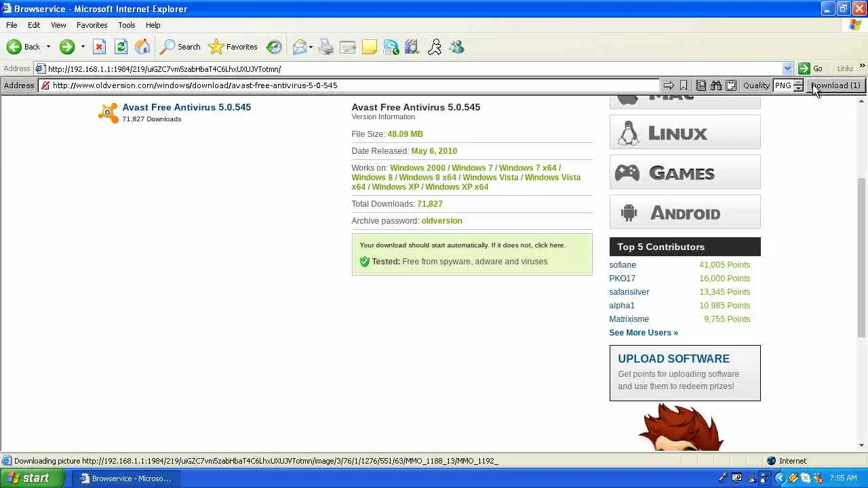Change the PNG quality selector
This screenshot has width=868, height=488.
(x=789, y=85)
